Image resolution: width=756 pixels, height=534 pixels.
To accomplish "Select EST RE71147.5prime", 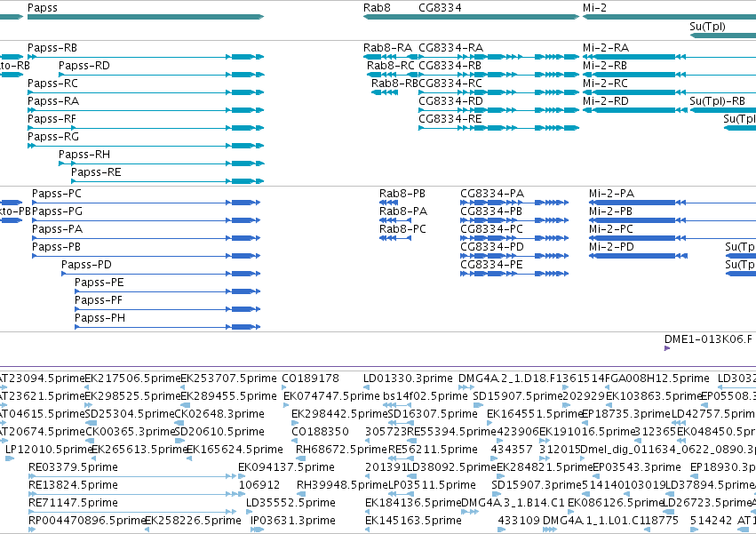I will pyautogui.click(x=73, y=503).
